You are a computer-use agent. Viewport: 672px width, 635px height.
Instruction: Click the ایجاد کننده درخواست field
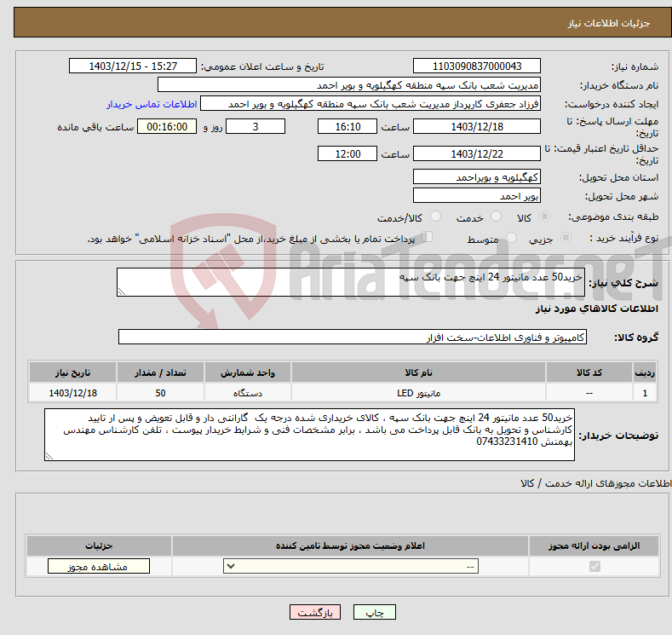370,104
